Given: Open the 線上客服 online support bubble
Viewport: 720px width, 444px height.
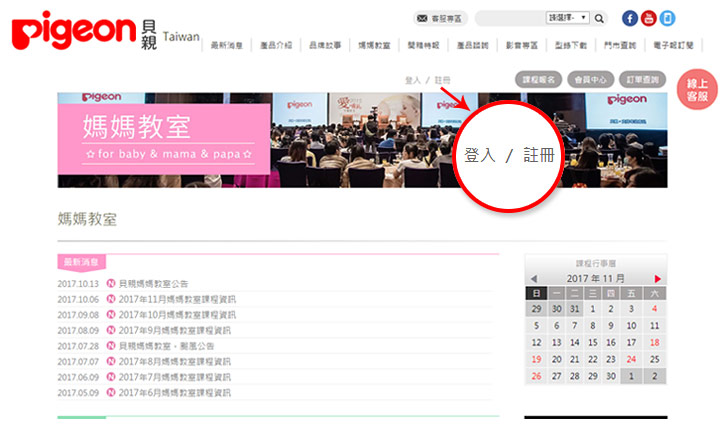Looking at the screenshot, I should (x=697, y=90).
